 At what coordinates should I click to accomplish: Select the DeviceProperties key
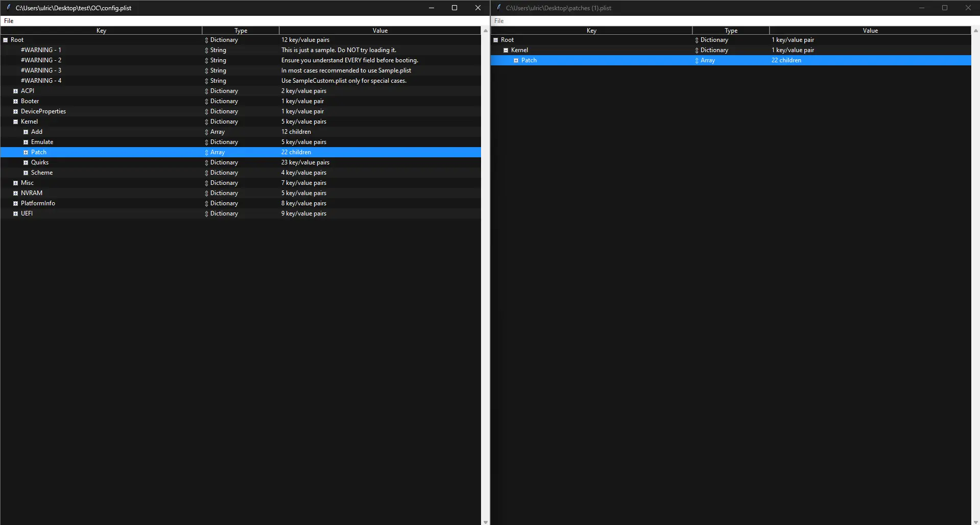coord(43,111)
